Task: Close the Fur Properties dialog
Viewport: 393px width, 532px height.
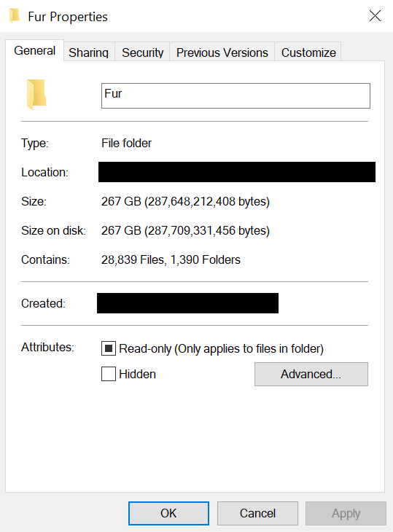Action: pos(375,15)
